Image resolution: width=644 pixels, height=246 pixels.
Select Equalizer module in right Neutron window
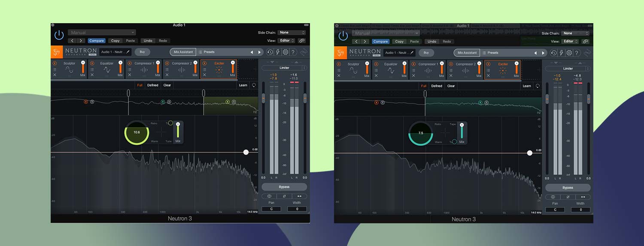pyautogui.click(x=390, y=69)
